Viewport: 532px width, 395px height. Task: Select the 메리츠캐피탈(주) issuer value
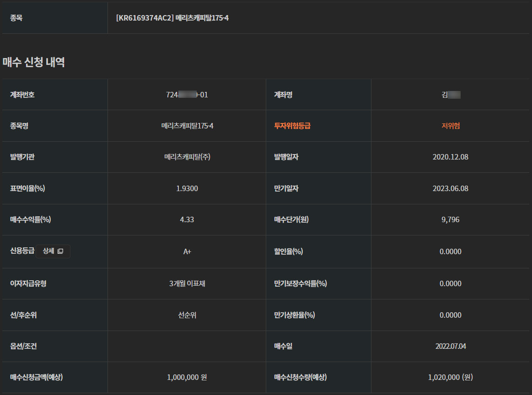click(x=187, y=157)
